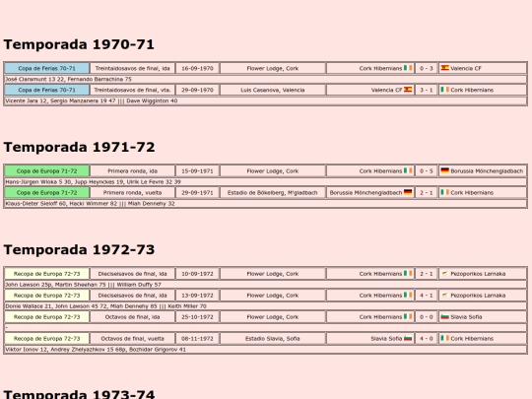The image size is (532, 399).
Task: Click Bulgaria flag in 25-10-1972 match row
Action: pos(444,317)
